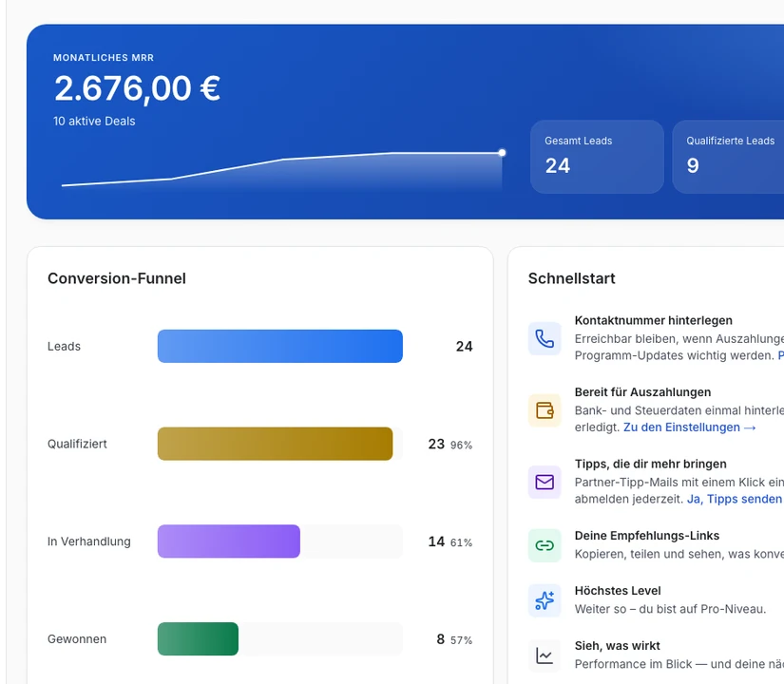Click the purple In Verhandlung funnel bar
The height and width of the screenshot is (684, 784).
228,541
